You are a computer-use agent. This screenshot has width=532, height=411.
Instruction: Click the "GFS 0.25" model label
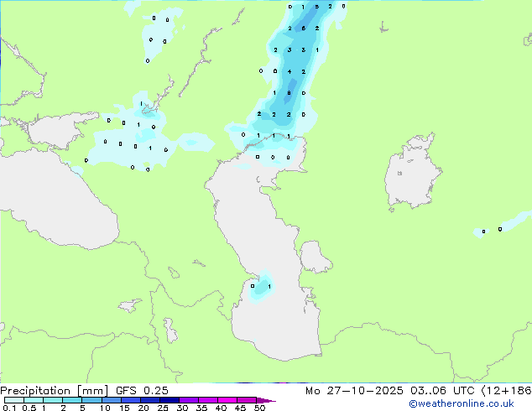[142, 391]
